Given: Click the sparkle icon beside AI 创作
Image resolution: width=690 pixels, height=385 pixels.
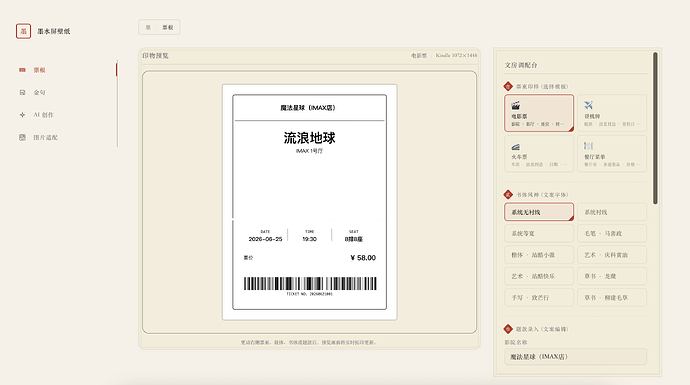Looking at the screenshot, I should (22, 115).
